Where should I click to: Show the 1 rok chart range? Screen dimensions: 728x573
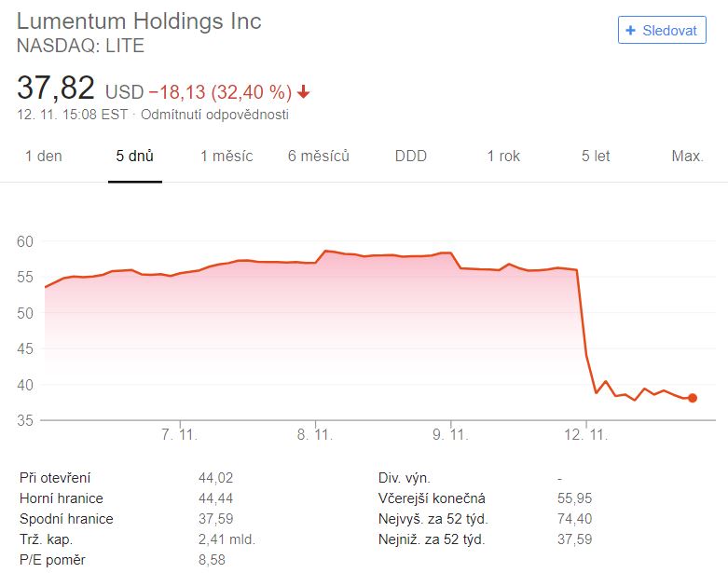pyautogui.click(x=503, y=156)
